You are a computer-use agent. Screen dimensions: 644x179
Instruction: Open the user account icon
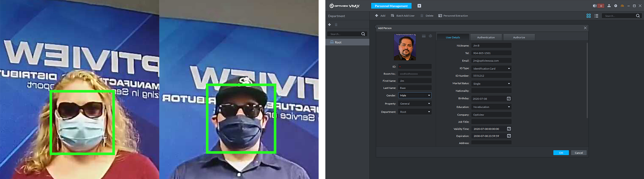[609, 6]
